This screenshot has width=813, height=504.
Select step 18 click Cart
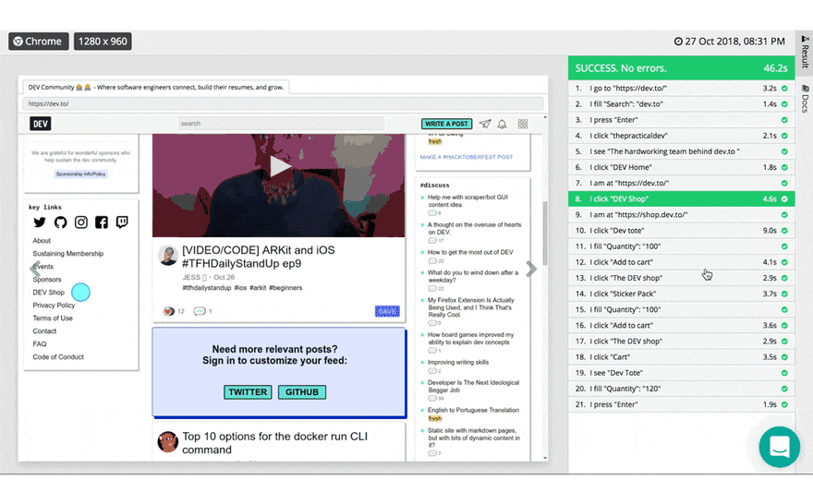tap(681, 357)
